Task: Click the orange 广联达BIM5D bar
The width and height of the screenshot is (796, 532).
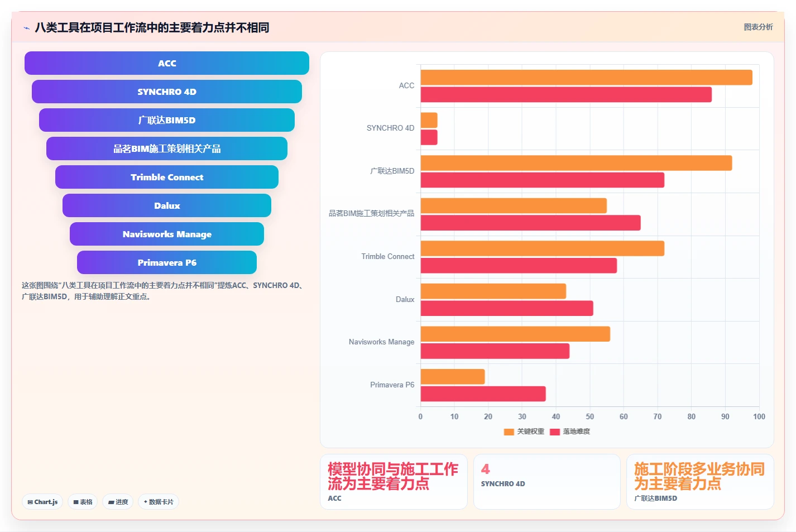Action: (x=576, y=163)
